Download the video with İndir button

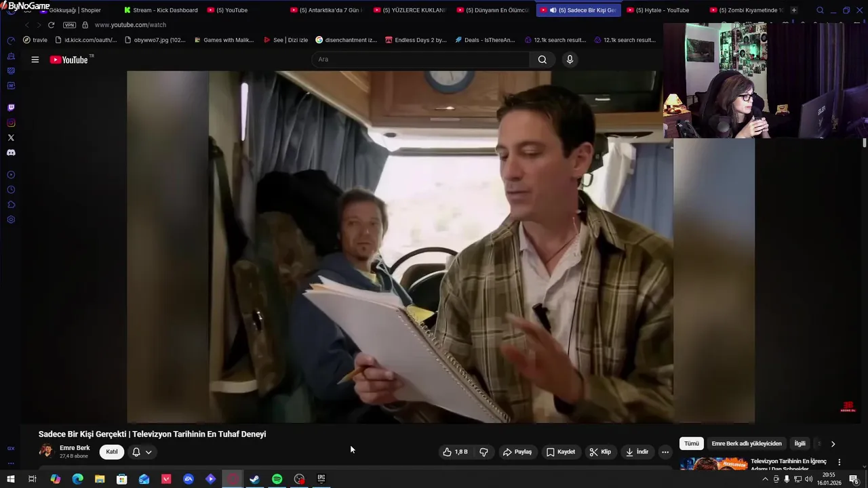point(637,452)
